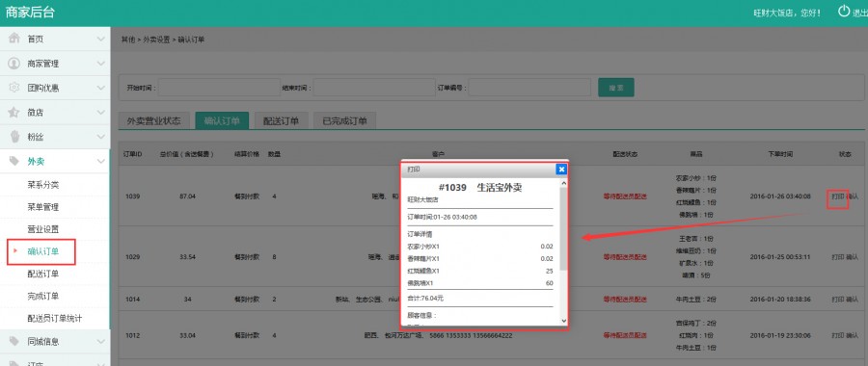Select 确认订单 in the sidebar
Screen dimensions: 868x366
[x=43, y=251]
